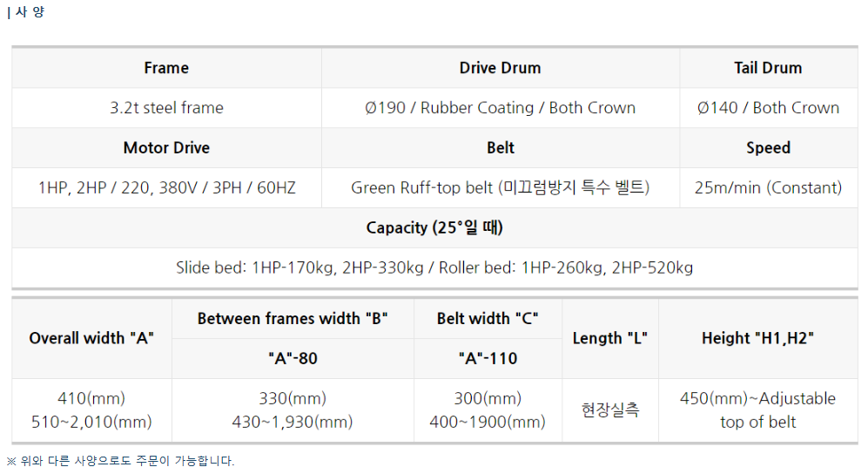Screen dimensions: 868x474
Task: Click the Length "L" header cell
Action: coord(609,338)
